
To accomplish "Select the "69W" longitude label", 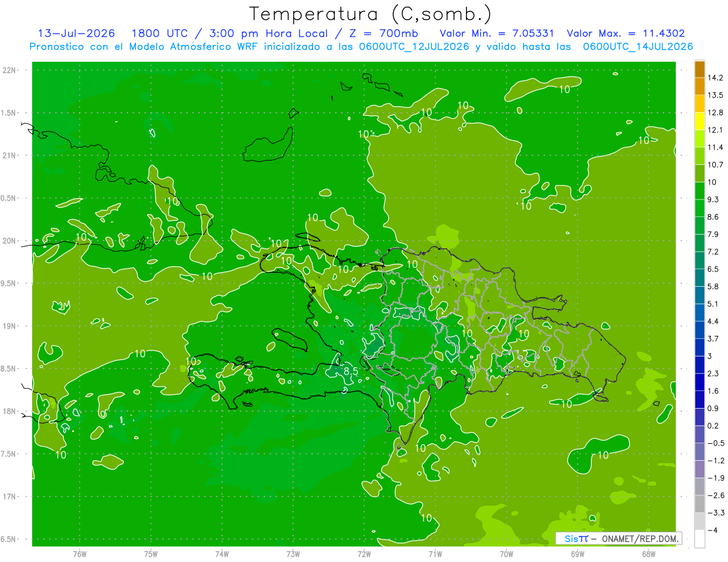I will (x=577, y=554).
